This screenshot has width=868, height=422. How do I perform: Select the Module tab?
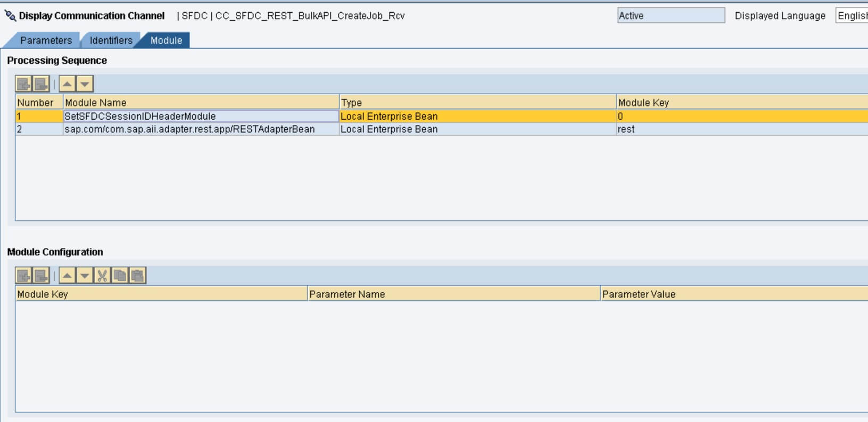click(x=166, y=40)
